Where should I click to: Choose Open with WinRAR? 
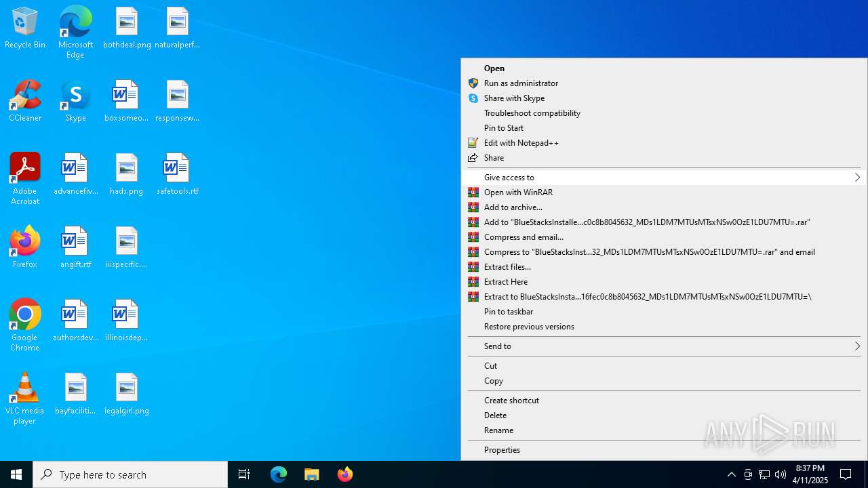[664, 192]
